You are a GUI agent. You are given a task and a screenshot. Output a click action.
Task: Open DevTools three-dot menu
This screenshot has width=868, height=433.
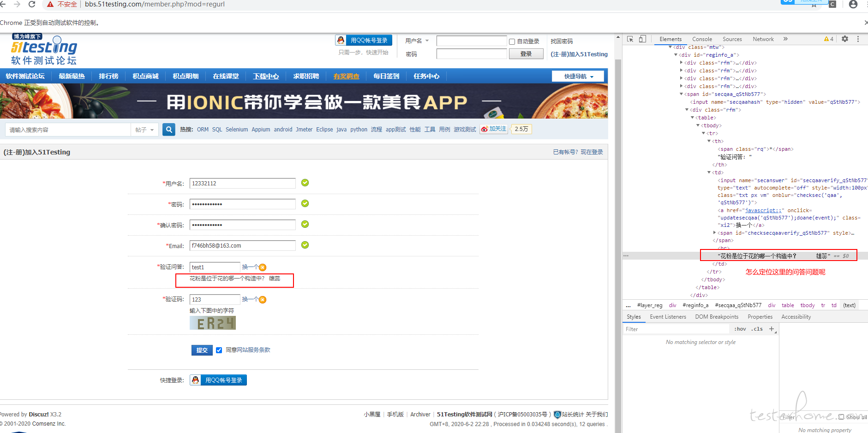pyautogui.click(x=858, y=39)
